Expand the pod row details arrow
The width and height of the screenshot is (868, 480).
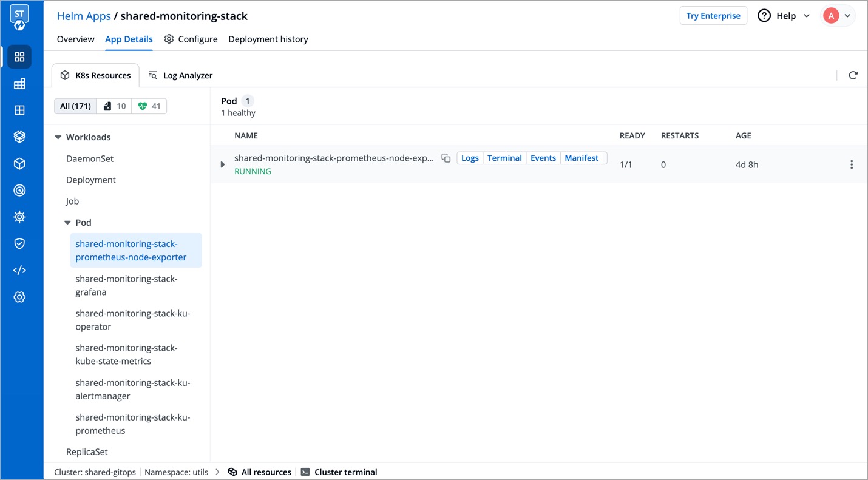pyautogui.click(x=223, y=164)
